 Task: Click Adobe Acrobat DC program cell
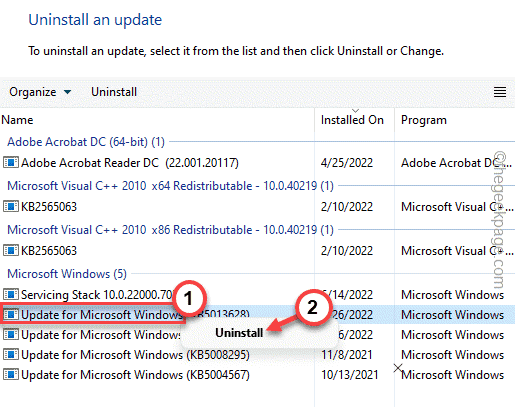(456, 163)
